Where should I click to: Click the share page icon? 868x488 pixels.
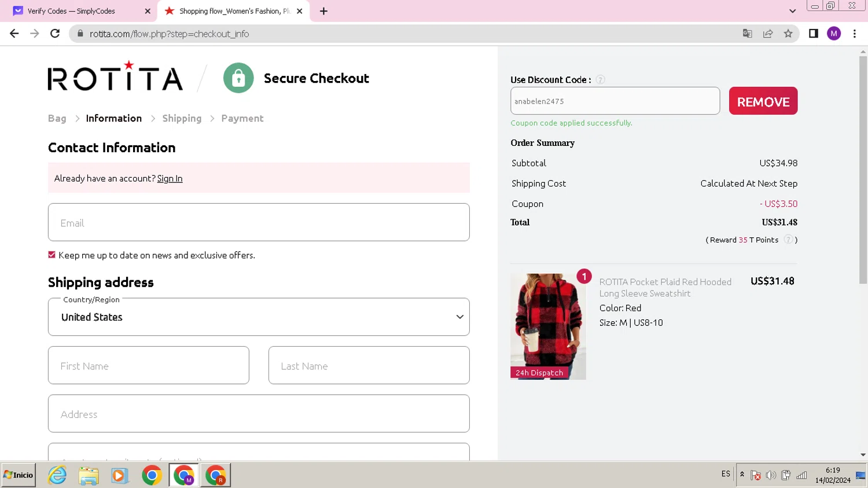768,34
